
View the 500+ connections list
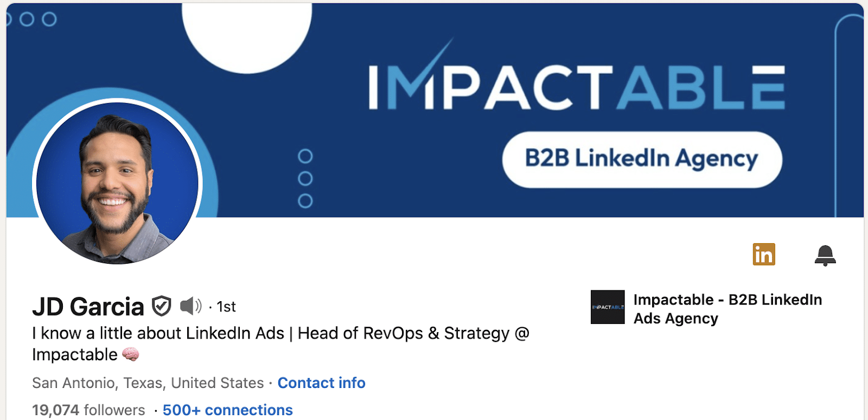(228, 410)
